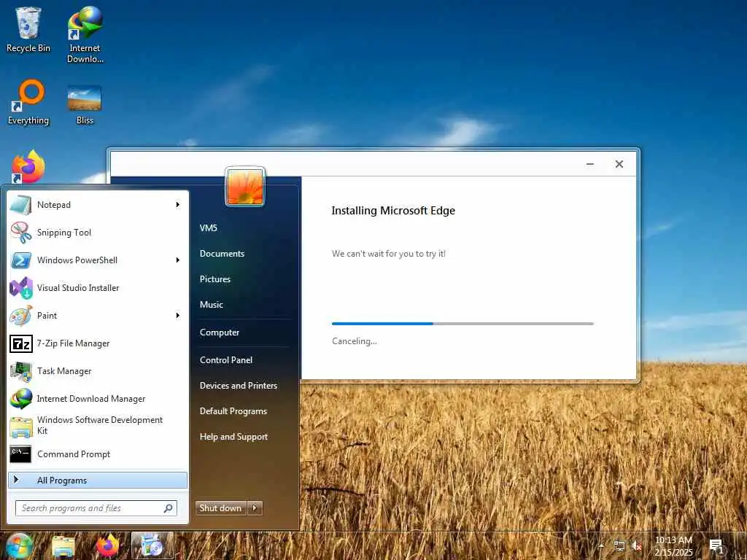Open Windows Explorer from taskbar
Screen dimensions: 747x560
(x=63, y=546)
